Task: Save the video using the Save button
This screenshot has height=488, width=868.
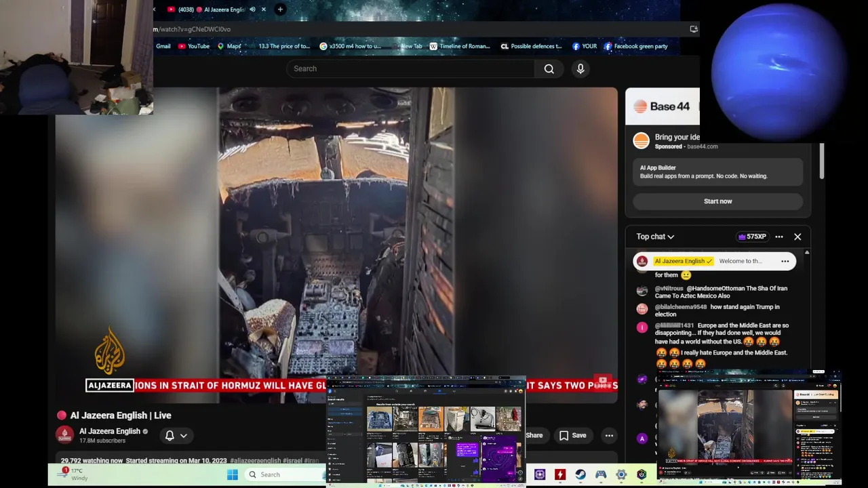Action: coord(572,435)
